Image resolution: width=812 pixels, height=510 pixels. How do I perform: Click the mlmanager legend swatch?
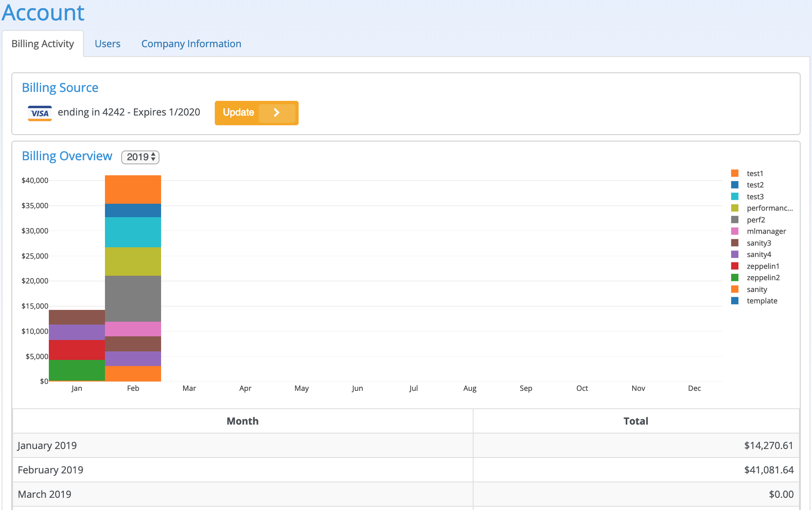coord(735,231)
